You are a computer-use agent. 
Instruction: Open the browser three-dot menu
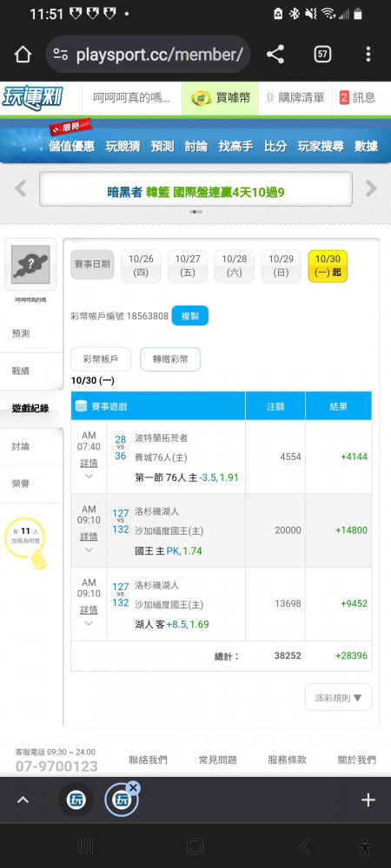coord(368,54)
